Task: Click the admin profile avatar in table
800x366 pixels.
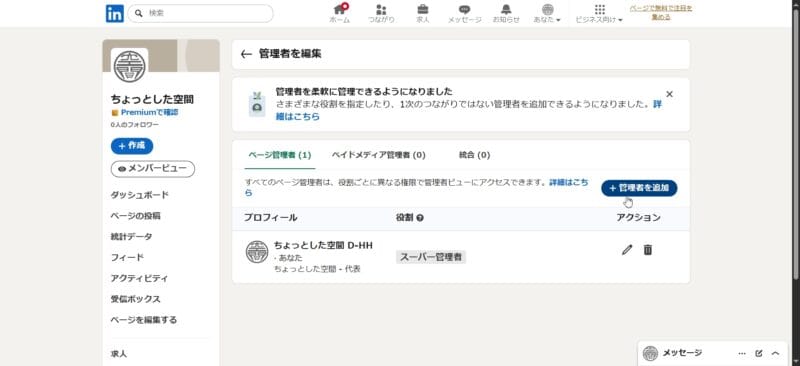Action: pos(257,252)
